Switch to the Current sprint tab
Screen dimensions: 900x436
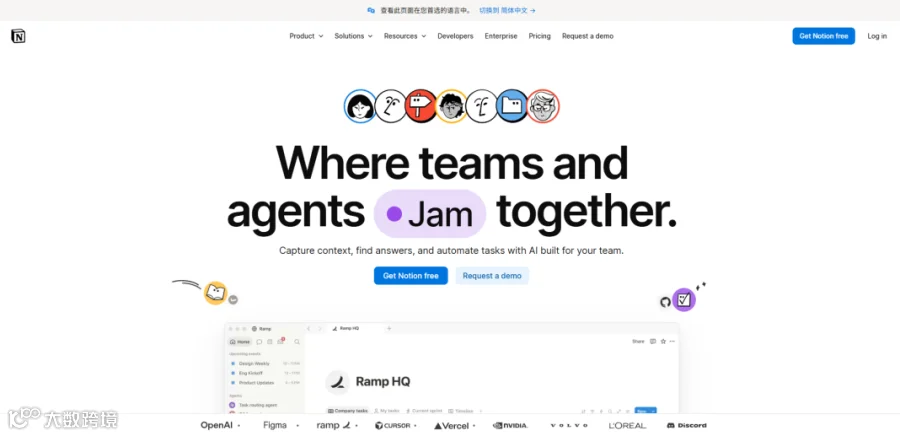[424, 411]
